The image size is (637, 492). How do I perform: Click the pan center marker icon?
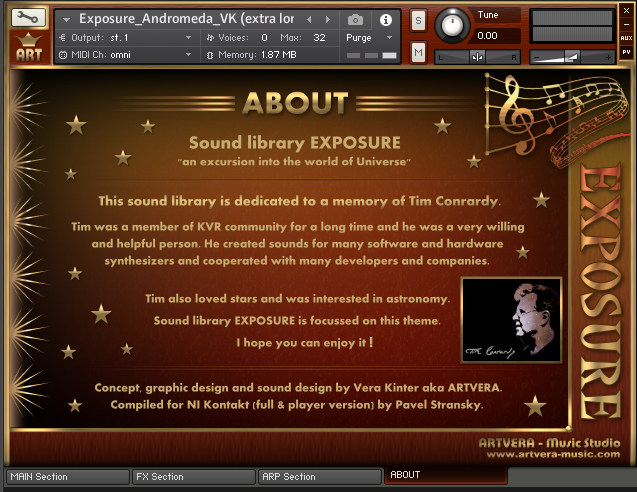tap(477, 57)
